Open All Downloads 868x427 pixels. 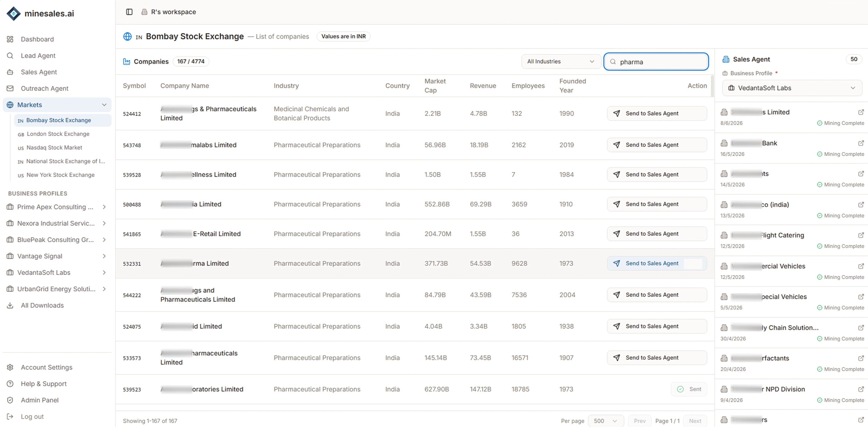42,305
